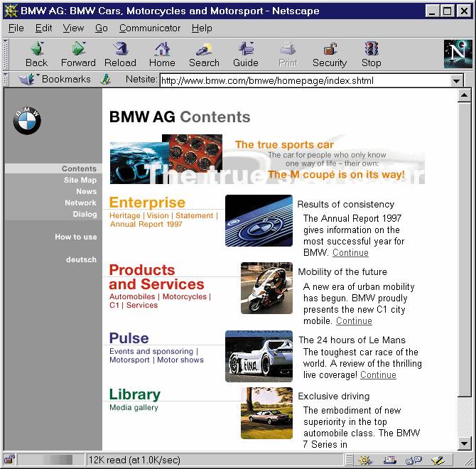Open Annual Report 1997 link
Viewport: 476px width, 469px height.
click(146, 224)
